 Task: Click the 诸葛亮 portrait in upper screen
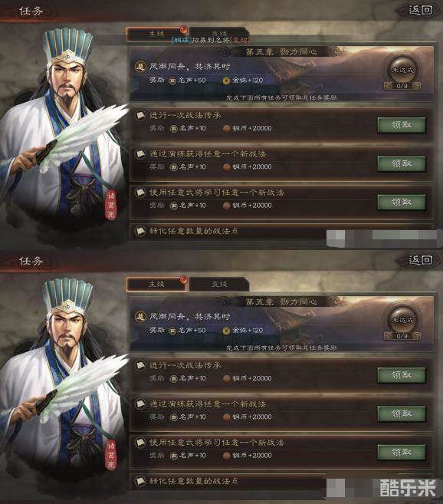[63, 129]
